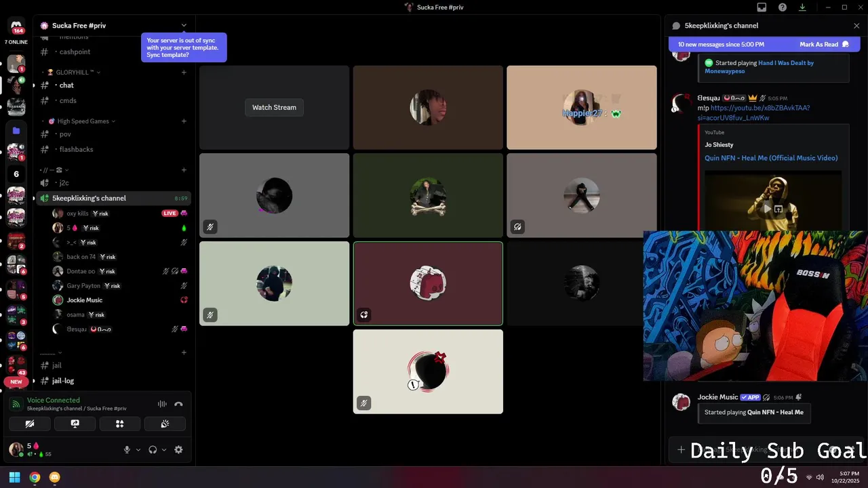Click Discord icon in taskbar

tap(55, 477)
